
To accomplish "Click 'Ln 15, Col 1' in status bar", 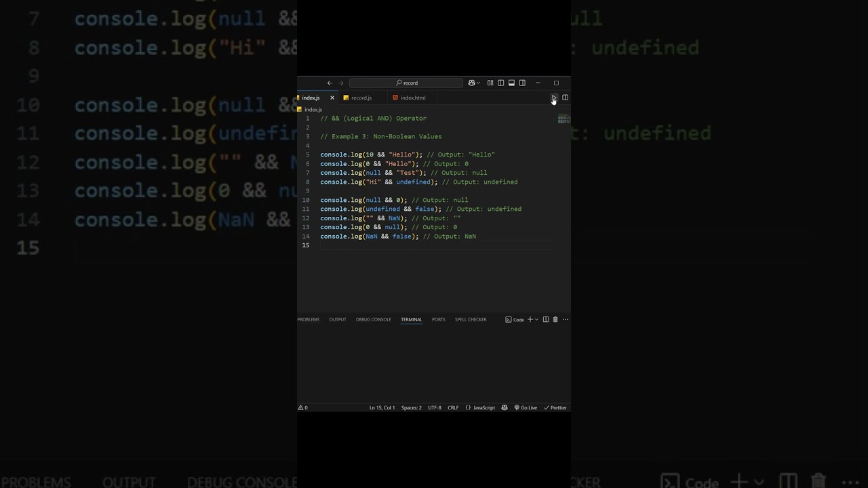I will tap(382, 407).
